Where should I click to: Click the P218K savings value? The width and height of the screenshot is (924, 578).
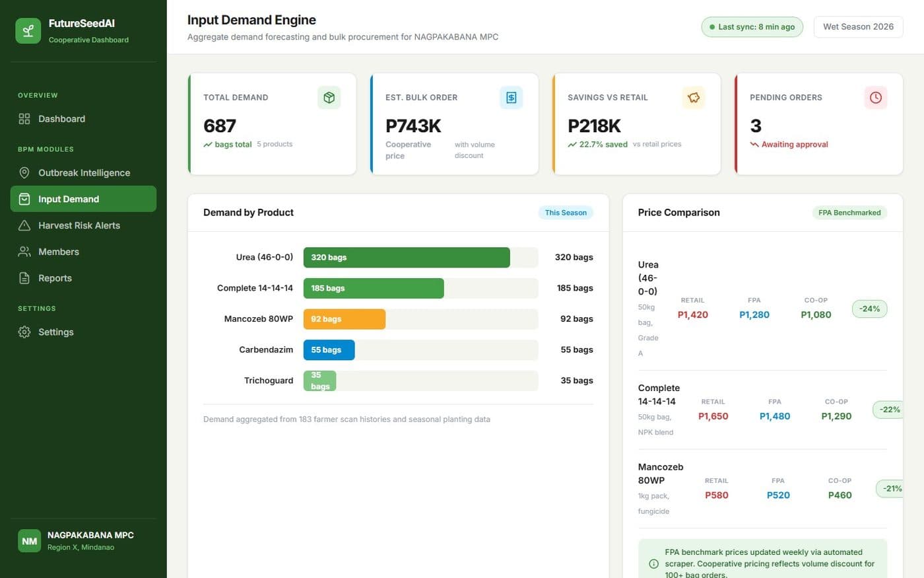tap(594, 126)
